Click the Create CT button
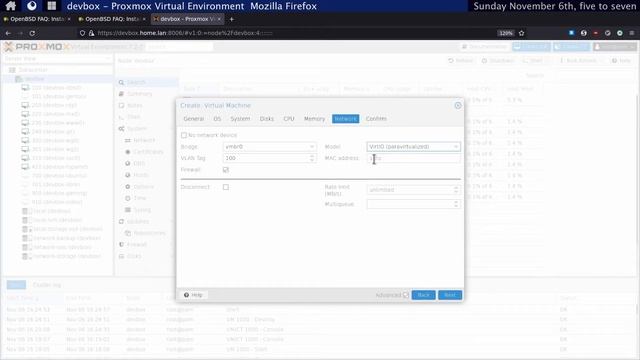The height and width of the screenshot is (360, 640). point(572,47)
